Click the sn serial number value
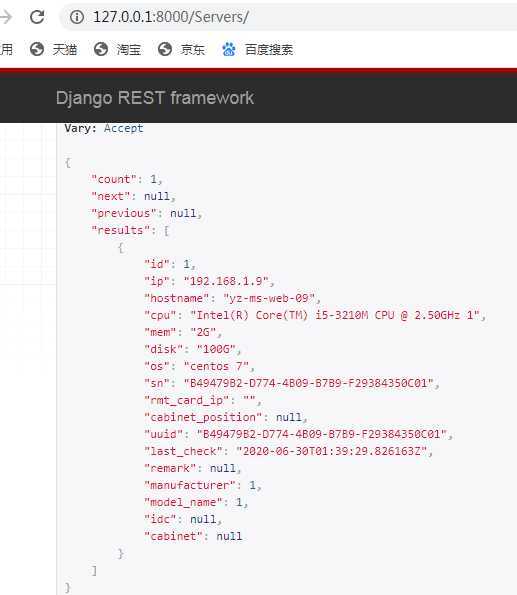Image resolution: width=517 pixels, height=595 pixels. pyautogui.click(x=309, y=383)
